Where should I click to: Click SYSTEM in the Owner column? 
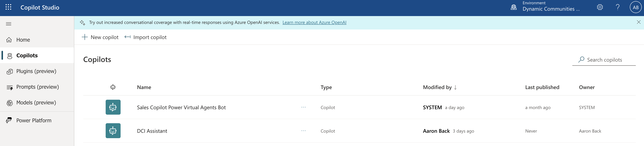(x=587, y=108)
